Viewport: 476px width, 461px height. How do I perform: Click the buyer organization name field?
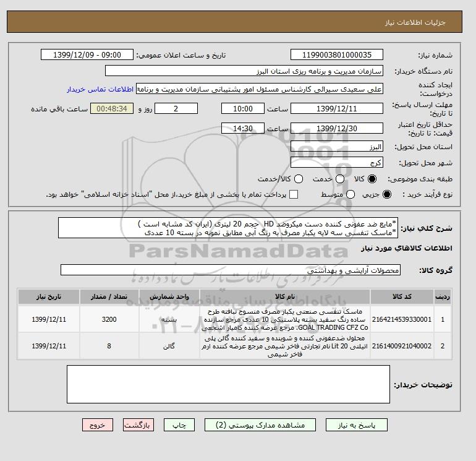[x=244, y=71]
